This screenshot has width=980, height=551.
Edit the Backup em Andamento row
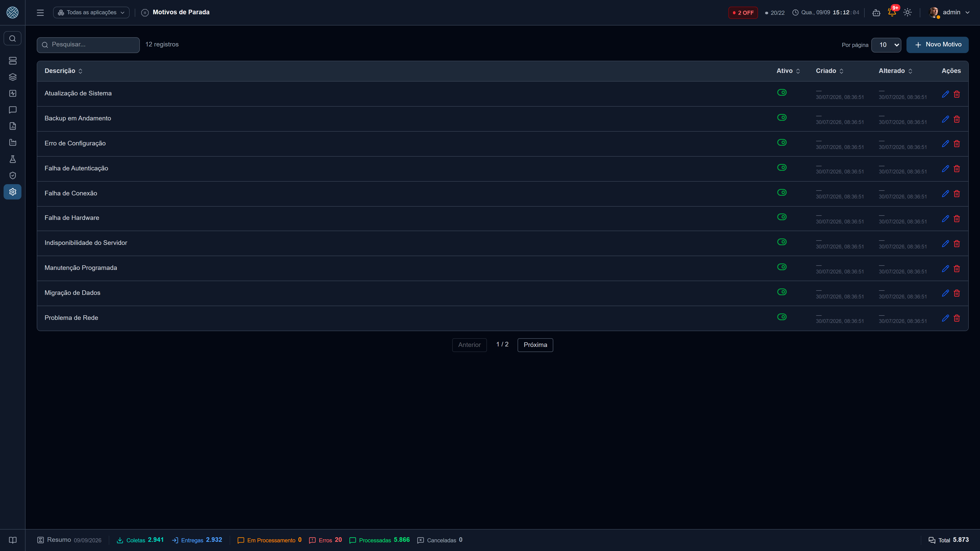(945, 119)
